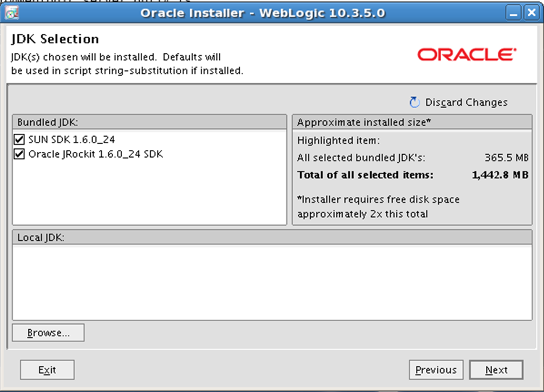Click the Discard Changes link
This screenshot has height=392, width=544.
[466, 102]
